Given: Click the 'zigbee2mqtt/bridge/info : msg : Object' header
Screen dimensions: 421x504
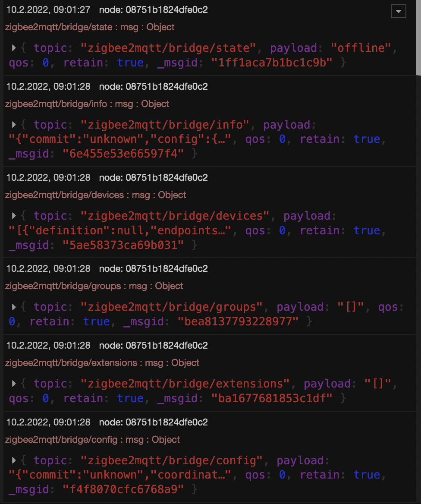Looking at the screenshot, I should coord(87,104).
